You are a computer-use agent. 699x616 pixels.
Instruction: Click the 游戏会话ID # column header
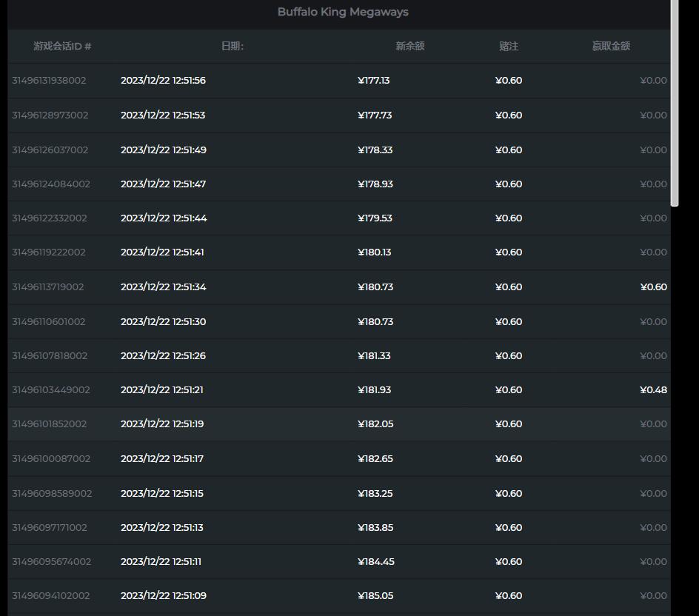click(62, 46)
